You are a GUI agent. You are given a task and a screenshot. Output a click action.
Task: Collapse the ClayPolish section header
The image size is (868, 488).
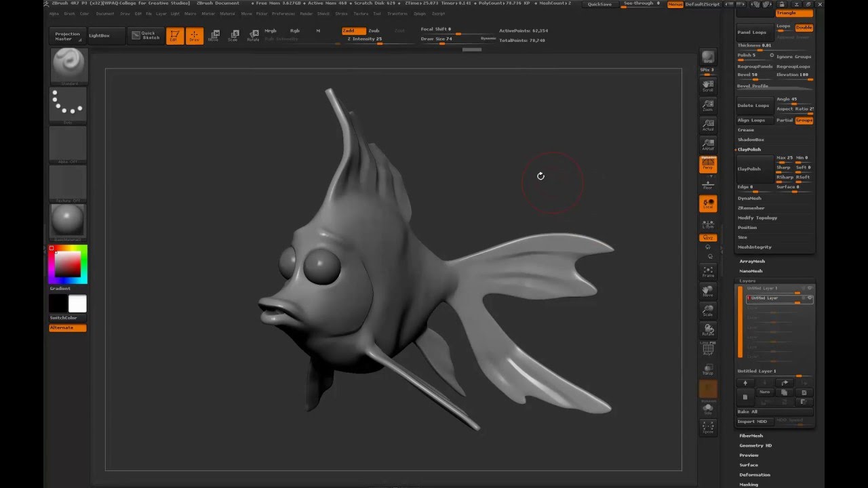coord(749,150)
